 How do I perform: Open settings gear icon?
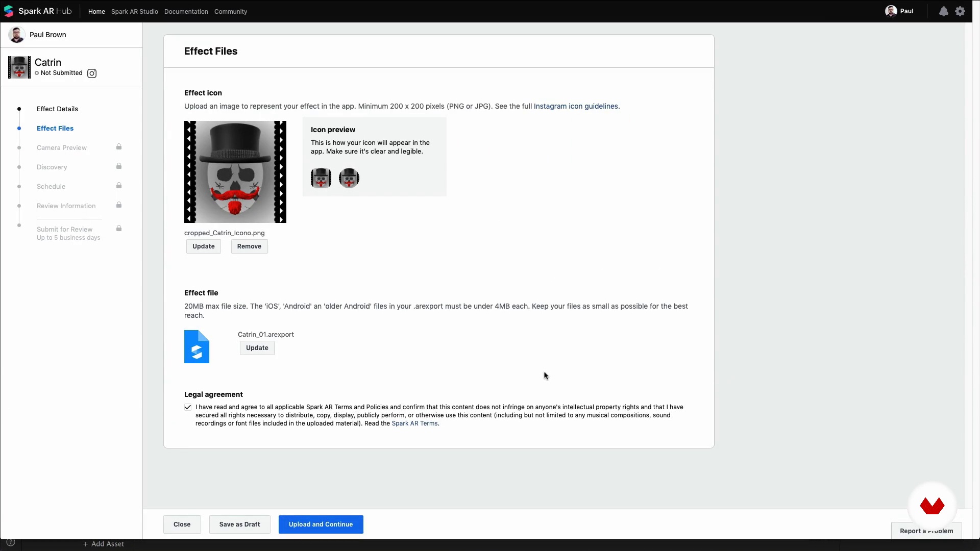(x=960, y=11)
